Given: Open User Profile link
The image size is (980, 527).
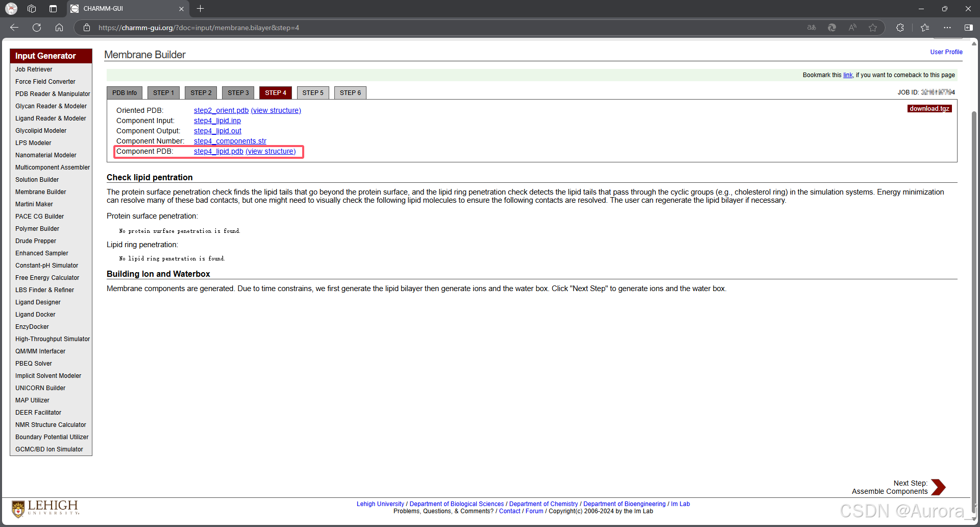Looking at the screenshot, I should [x=946, y=52].
